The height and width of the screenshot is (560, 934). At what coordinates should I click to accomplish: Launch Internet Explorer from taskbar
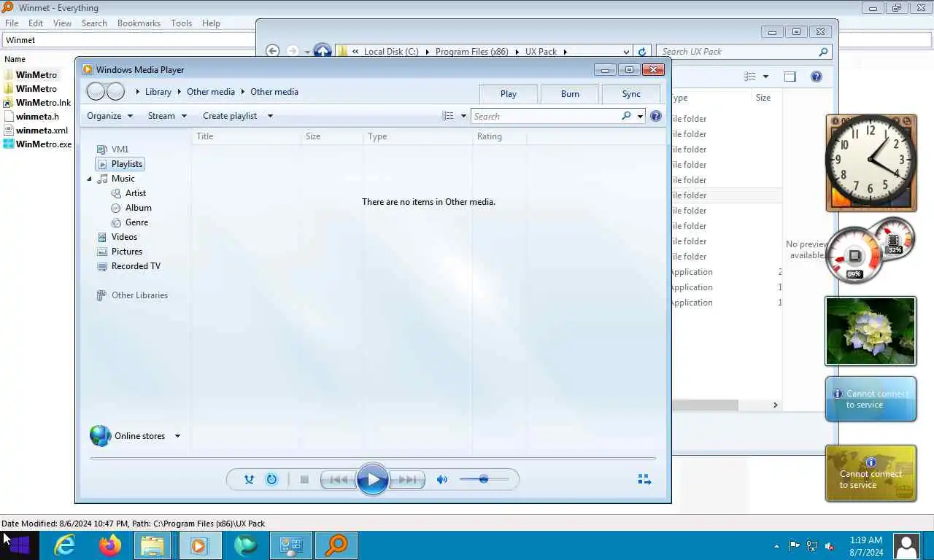(65, 545)
